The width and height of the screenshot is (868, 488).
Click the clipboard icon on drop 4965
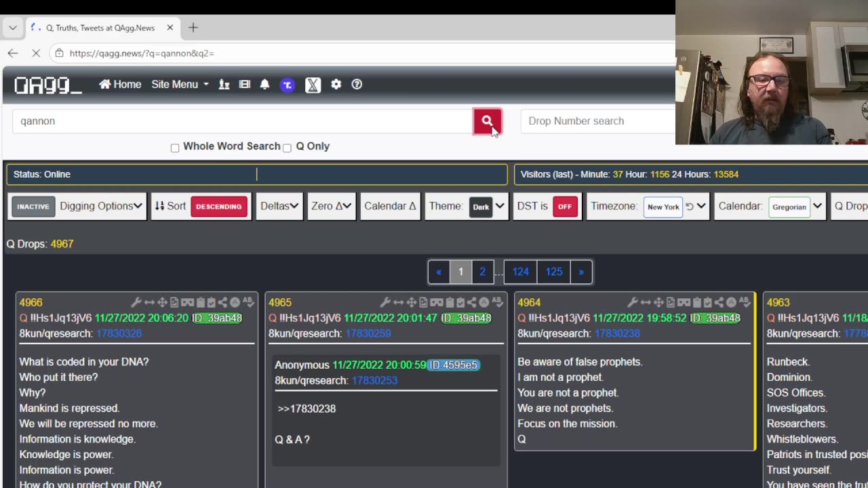(x=449, y=302)
